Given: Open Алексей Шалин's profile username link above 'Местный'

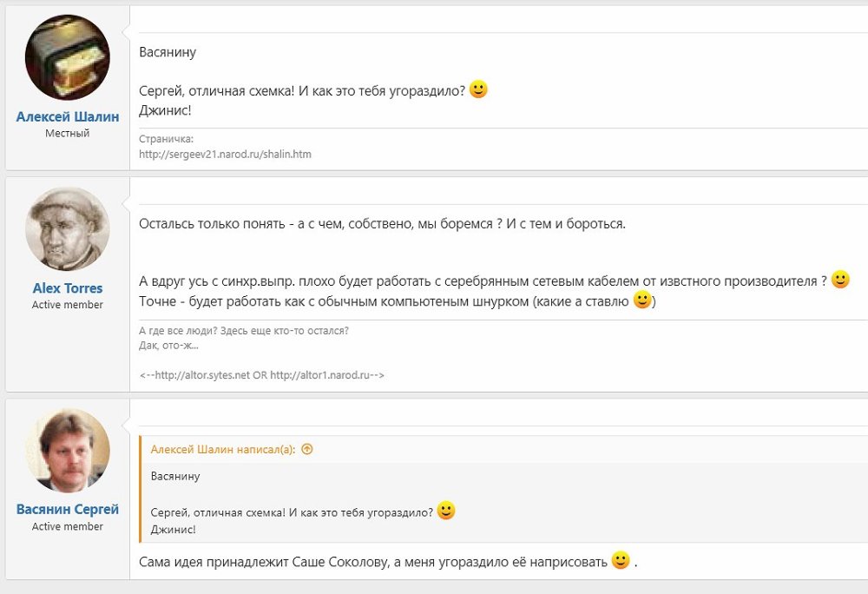Looking at the screenshot, I should (x=68, y=116).
